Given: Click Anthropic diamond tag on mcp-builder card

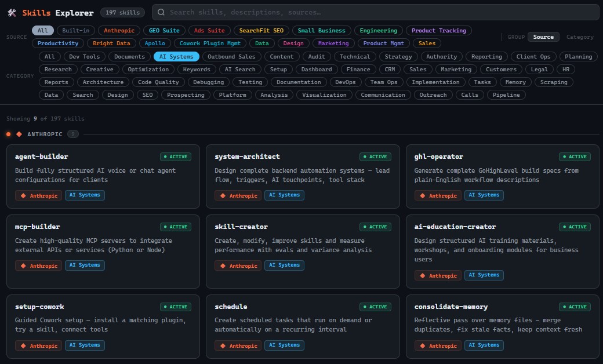Looking at the screenshot, I should pos(38,265).
